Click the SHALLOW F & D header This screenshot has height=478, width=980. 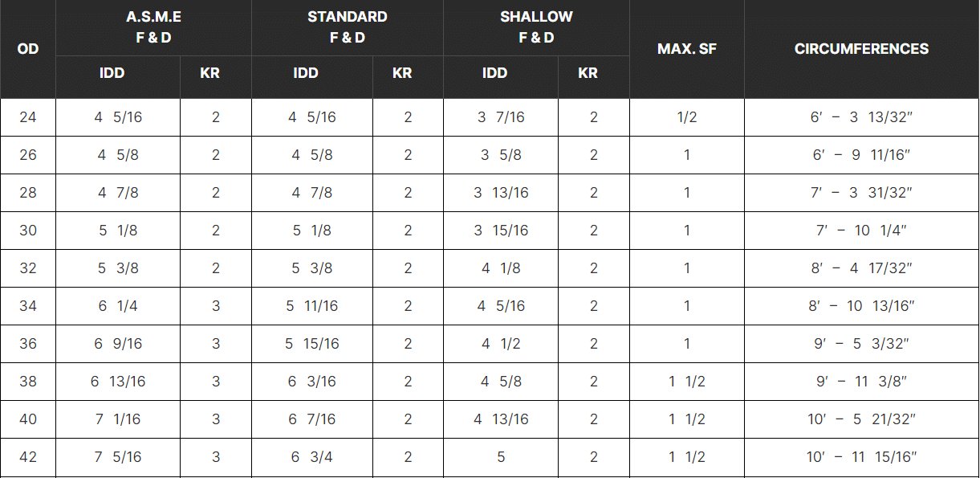[536, 27]
